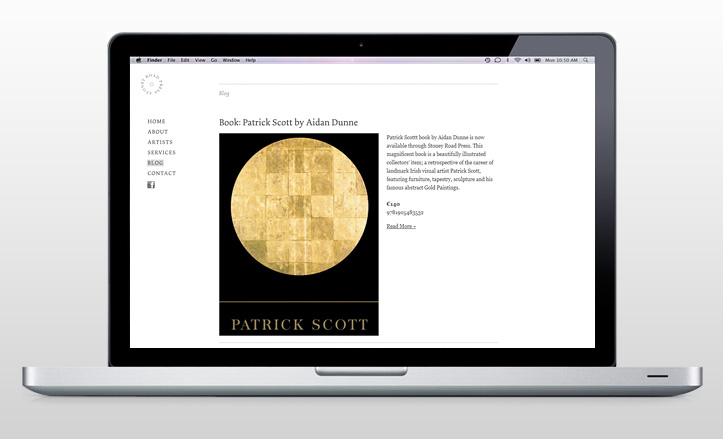Click the Time Machine menu bar icon
The width and height of the screenshot is (723, 439).
coord(487,60)
